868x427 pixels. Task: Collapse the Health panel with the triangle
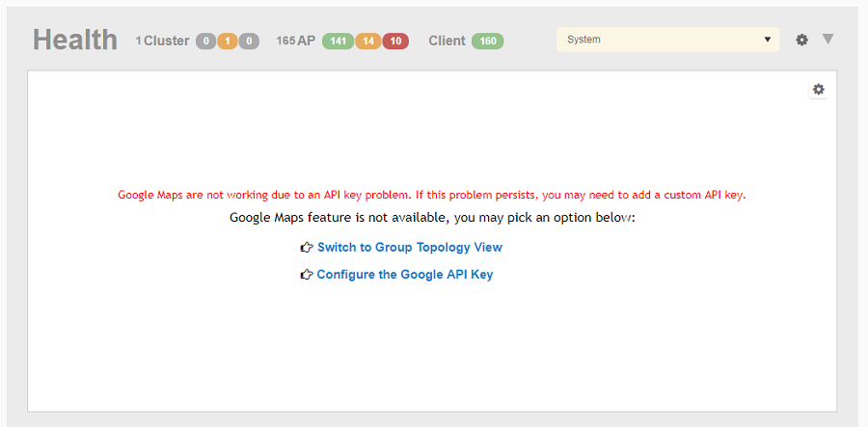click(x=827, y=40)
